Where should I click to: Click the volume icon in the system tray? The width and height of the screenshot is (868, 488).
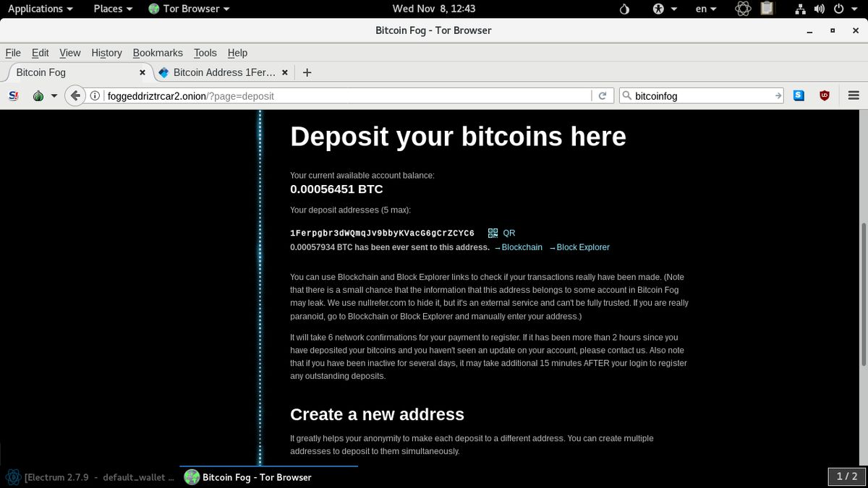point(819,9)
